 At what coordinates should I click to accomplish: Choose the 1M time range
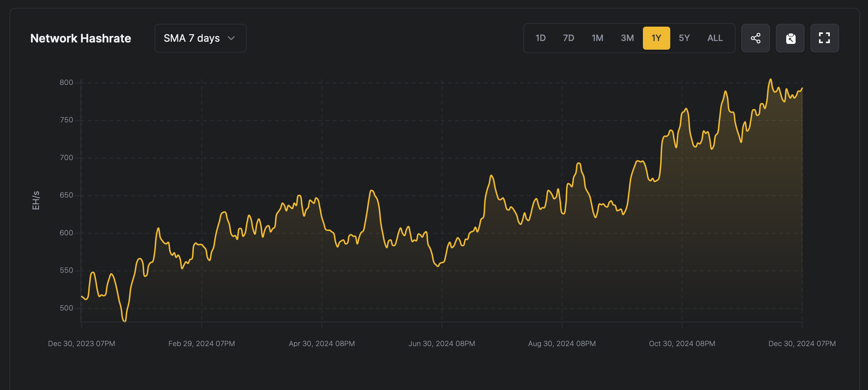pyautogui.click(x=597, y=38)
